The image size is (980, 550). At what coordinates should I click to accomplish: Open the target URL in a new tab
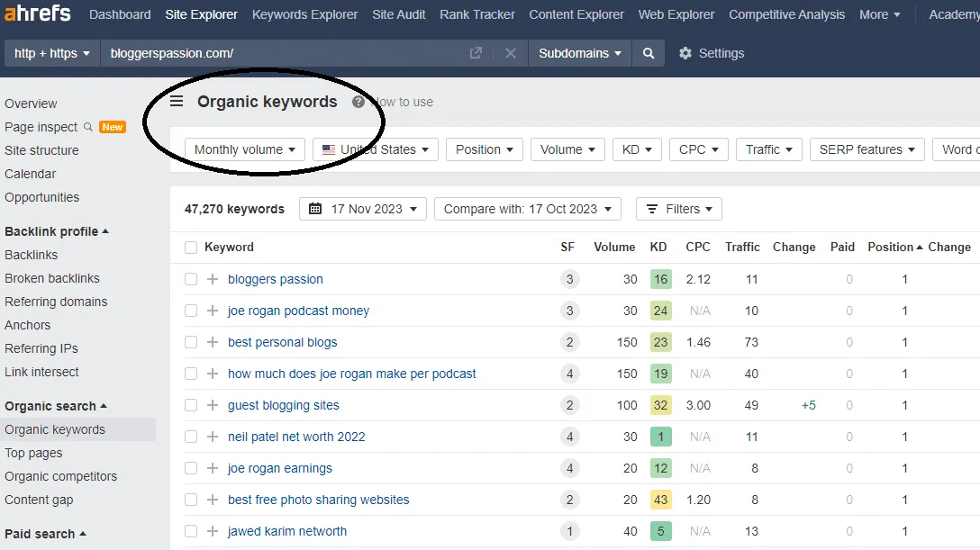[475, 53]
